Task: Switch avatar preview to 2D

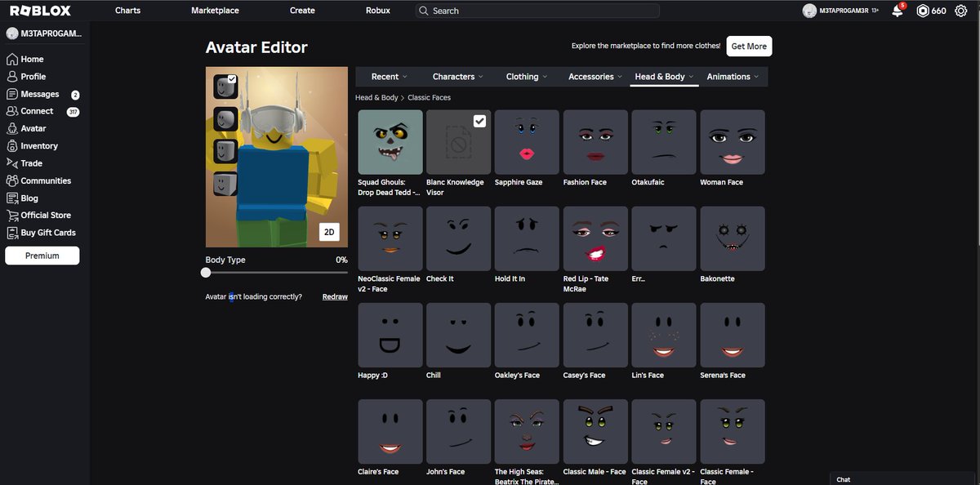Action: 329,232
